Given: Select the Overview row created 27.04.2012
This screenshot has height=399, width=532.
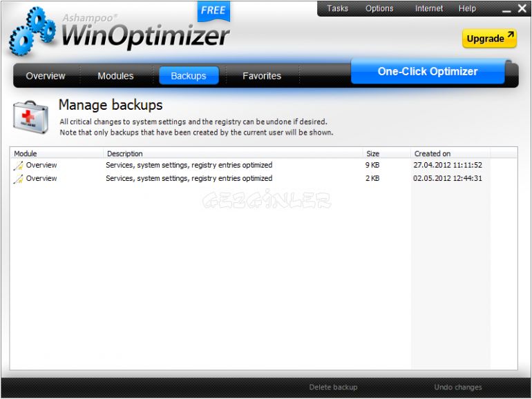Looking at the screenshot, I should click(x=263, y=165).
